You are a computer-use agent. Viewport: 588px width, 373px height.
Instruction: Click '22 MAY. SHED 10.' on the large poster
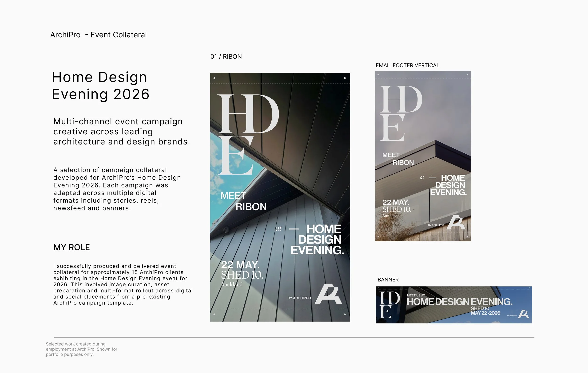tap(242, 270)
